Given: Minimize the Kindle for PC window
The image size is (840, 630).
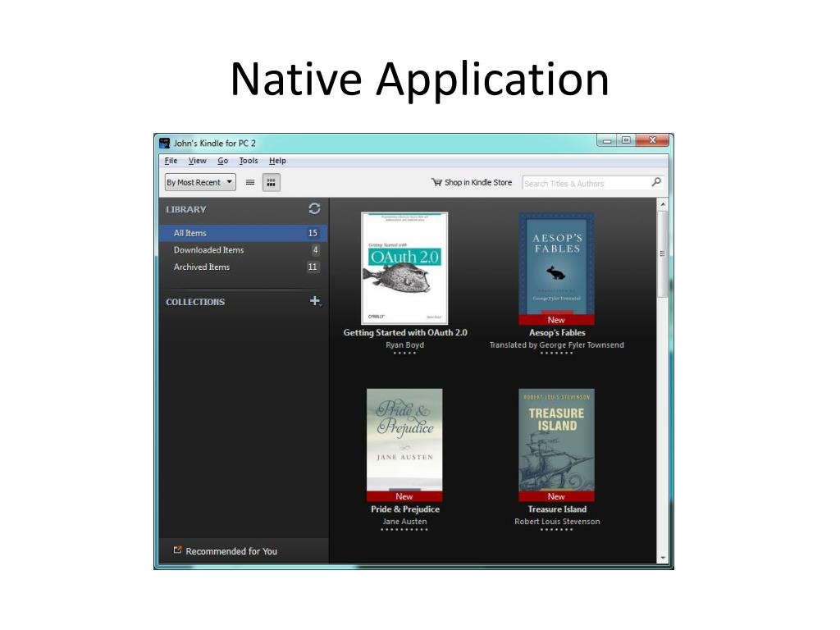Looking at the screenshot, I should click(x=607, y=140).
